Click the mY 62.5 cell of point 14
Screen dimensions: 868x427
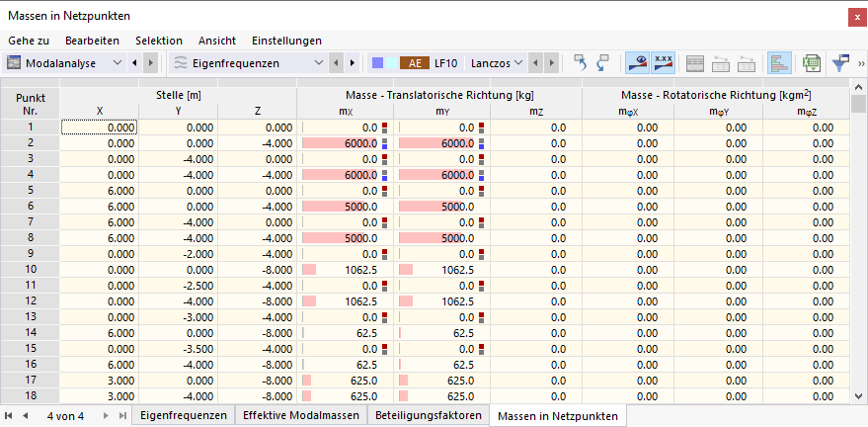[x=441, y=333]
